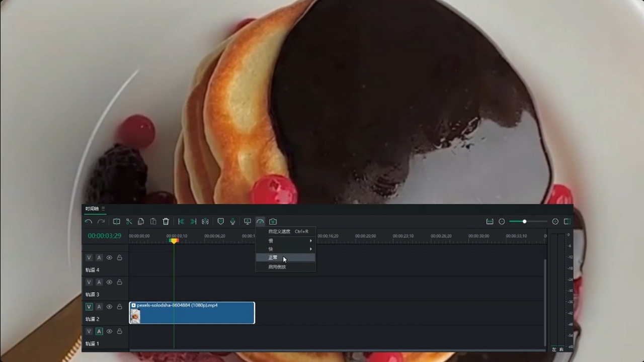The width and height of the screenshot is (644, 362).
Task: Hide 轨道 4 using its eye icon
Action: 109,258
